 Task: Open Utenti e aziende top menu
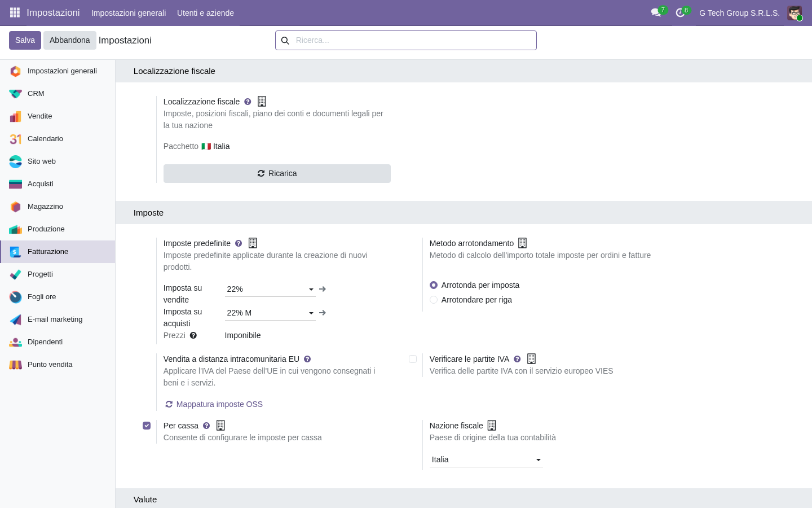coord(205,13)
